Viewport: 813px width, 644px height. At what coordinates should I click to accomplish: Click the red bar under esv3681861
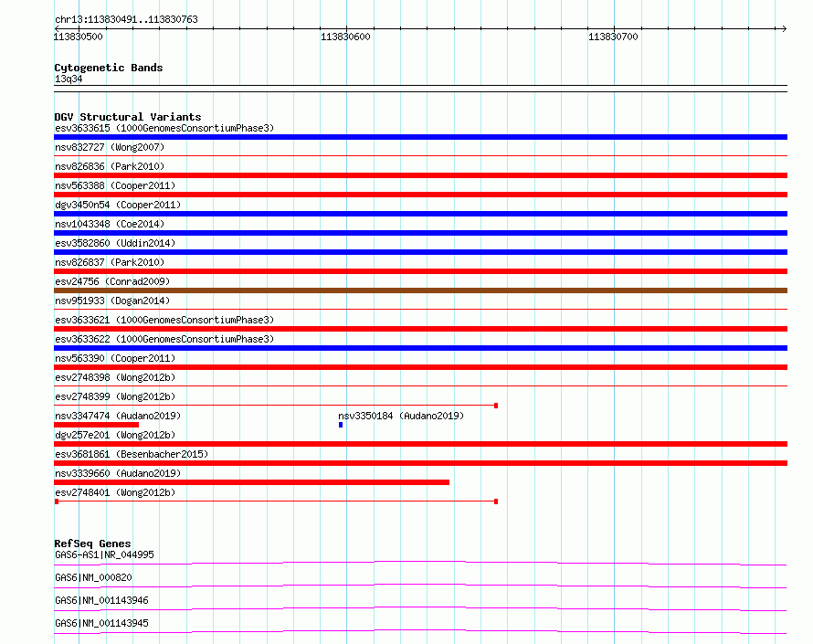420,463
